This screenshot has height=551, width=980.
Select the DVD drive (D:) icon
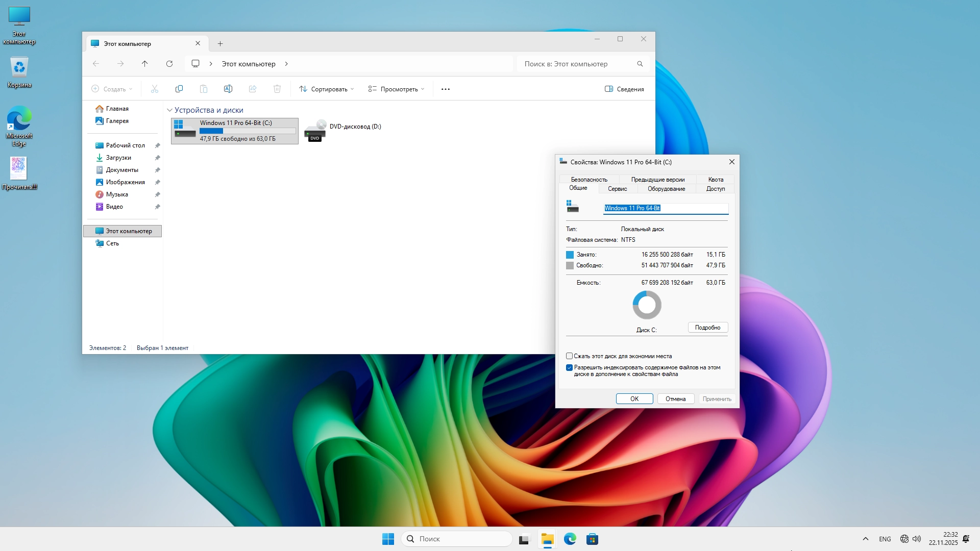[x=315, y=131]
